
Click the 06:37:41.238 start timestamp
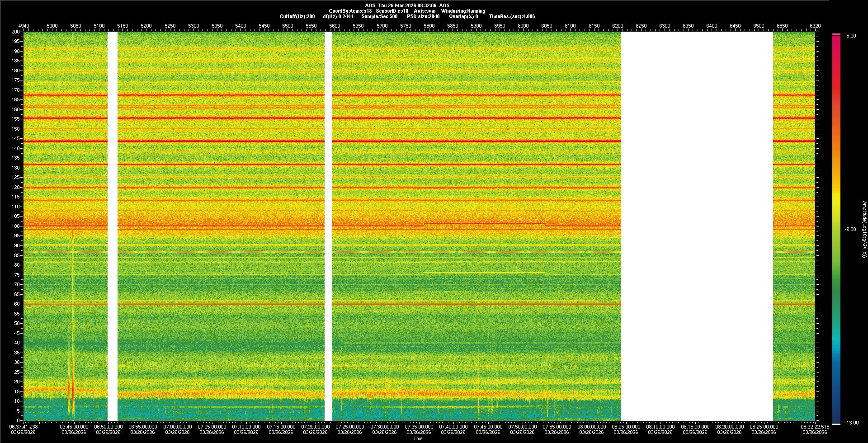[x=24, y=426]
